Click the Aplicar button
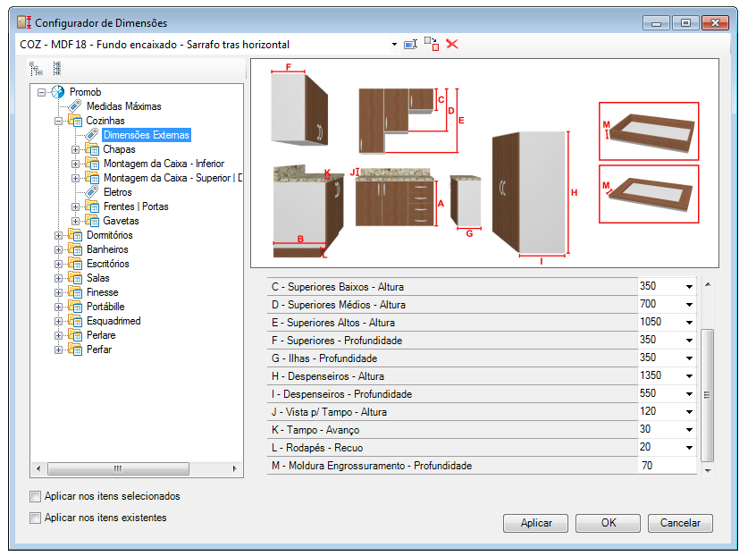 [x=535, y=523]
